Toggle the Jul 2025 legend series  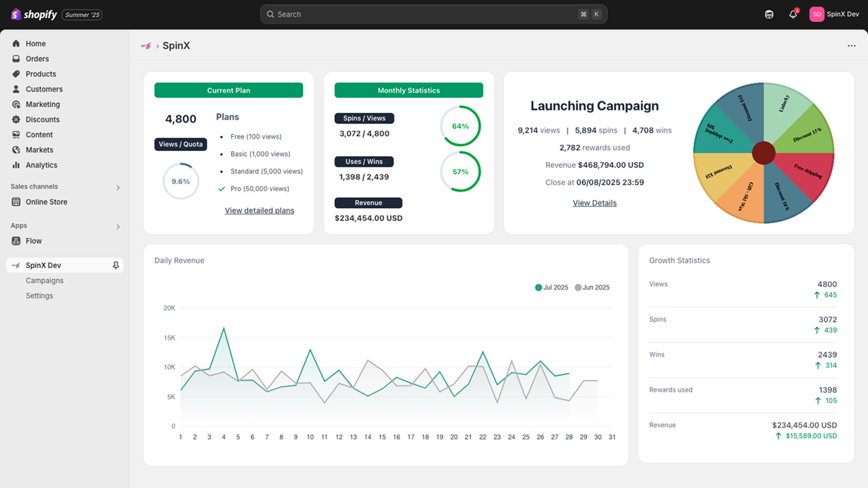tap(552, 287)
